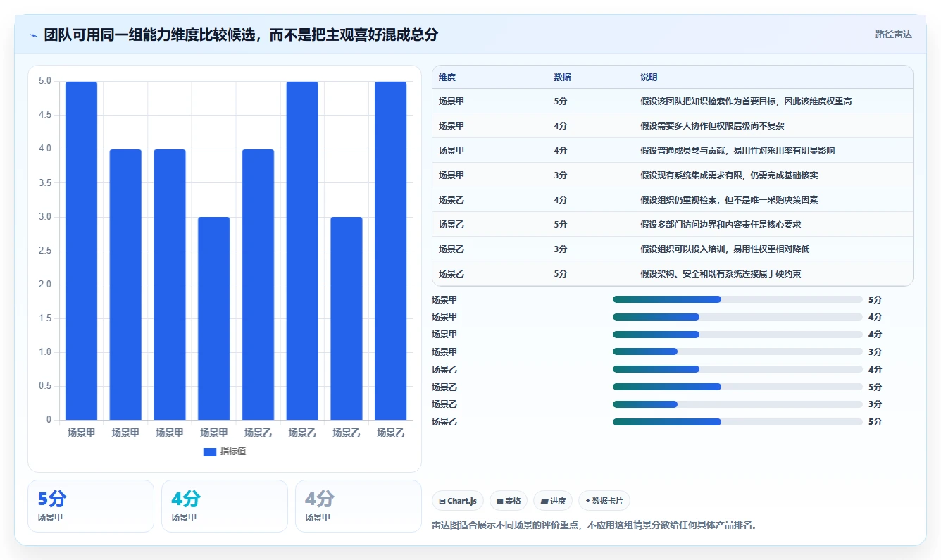This screenshot has width=941, height=560.
Task: Click the 场景乙 chart bar reaching 3.0
Action: [347, 318]
